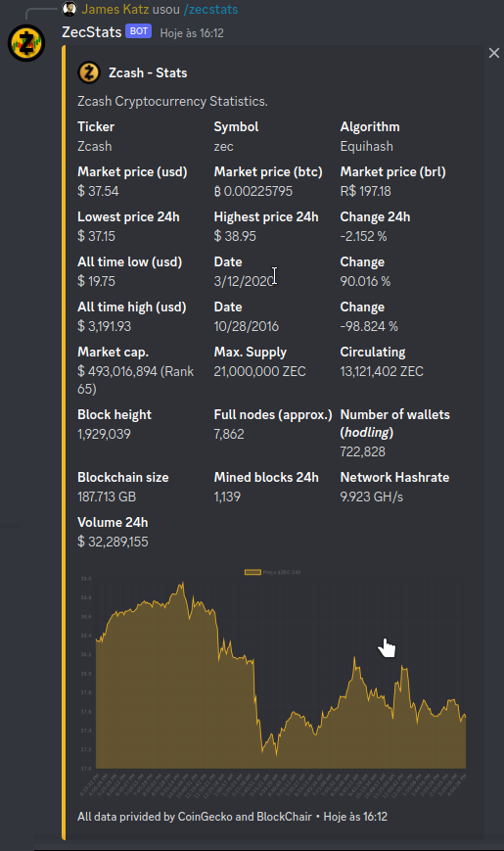Image resolution: width=504 pixels, height=851 pixels.
Task: Click James Katz's small avatar in reply line
Action: pos(69,9)
